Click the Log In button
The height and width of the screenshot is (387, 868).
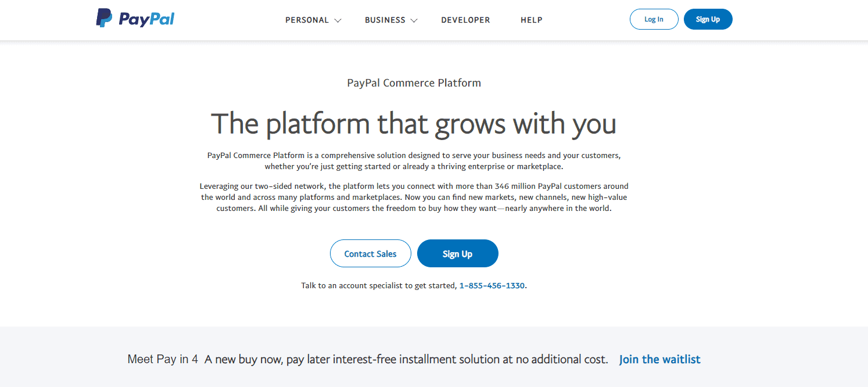654,19
